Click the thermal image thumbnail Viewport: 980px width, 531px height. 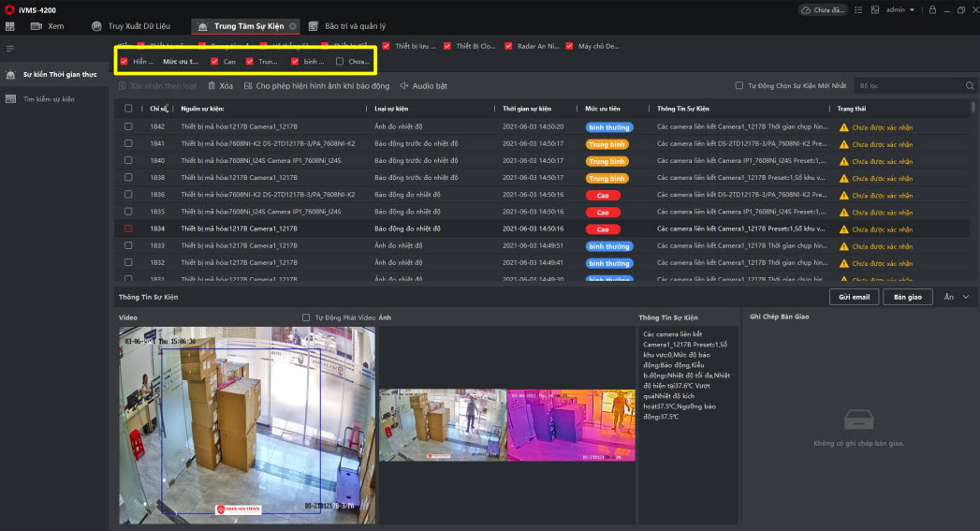[x=571, y=424]
